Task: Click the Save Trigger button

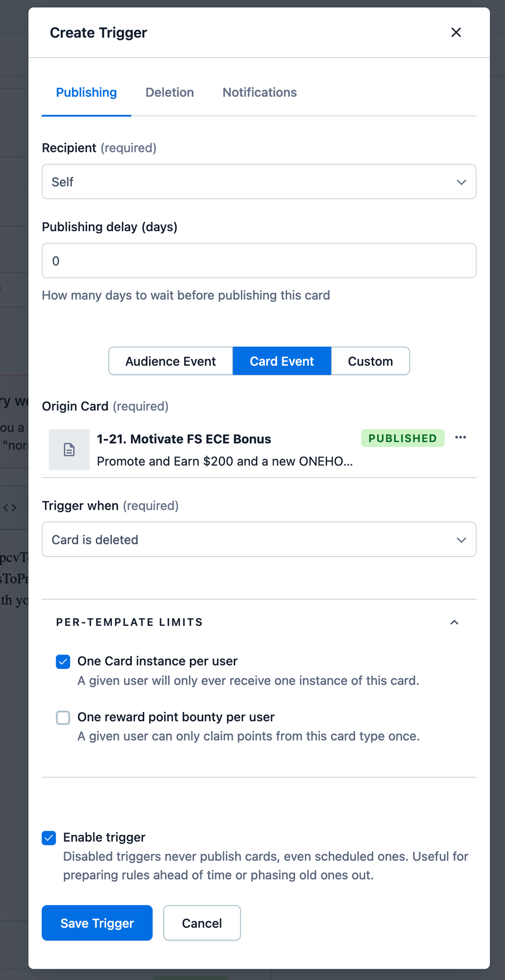Action: tap(97, 923)
